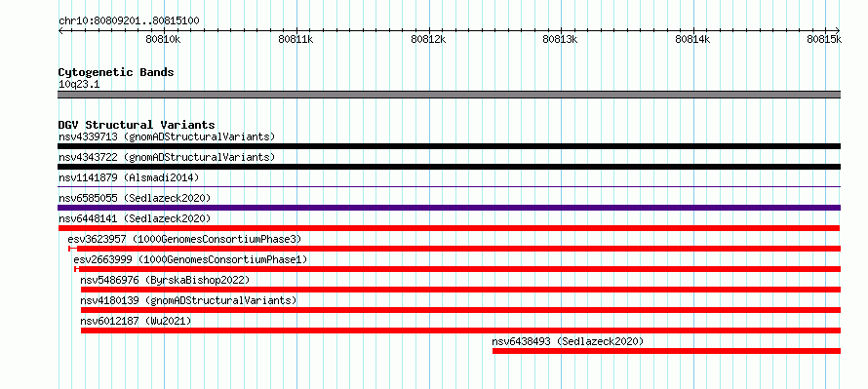Click the red bar under nsv6448141
This screenshot has height=389, width=868.
click(449, 228)
